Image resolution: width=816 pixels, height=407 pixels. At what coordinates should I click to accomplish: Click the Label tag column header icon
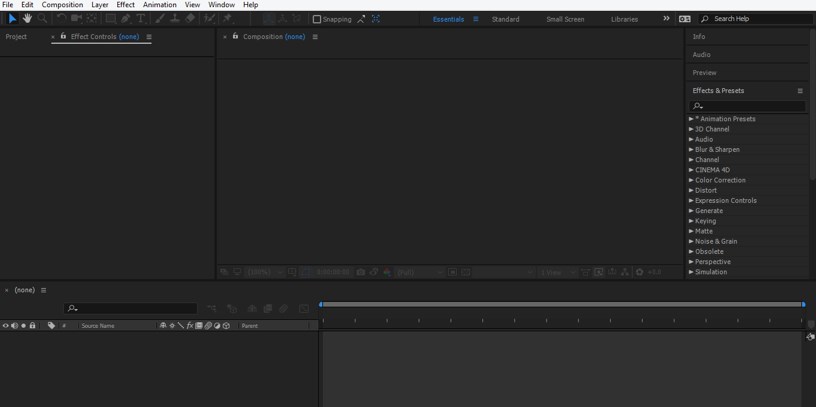click(51, 326)
